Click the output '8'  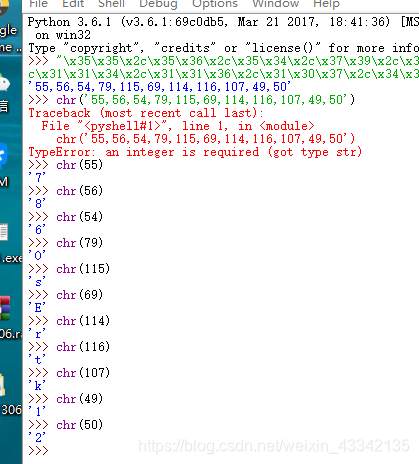point(37,204)
